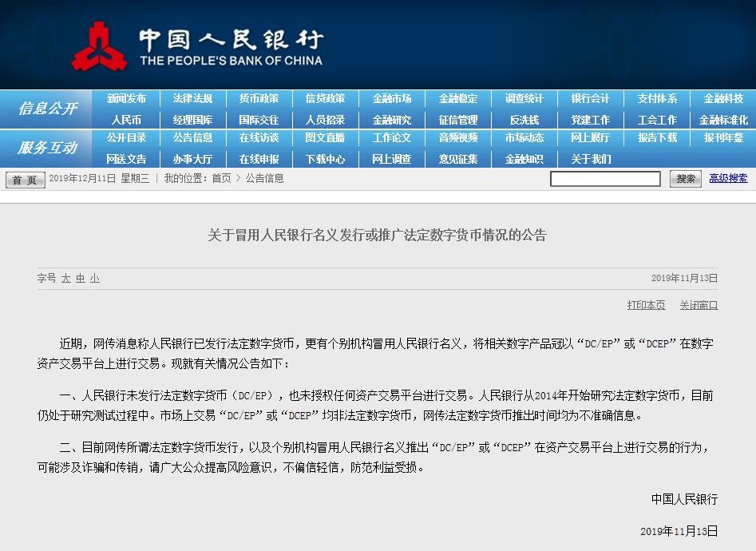Switch to the 首页 tab
Viewport: 756px width, 551px height.
click(x=23, y=179)
